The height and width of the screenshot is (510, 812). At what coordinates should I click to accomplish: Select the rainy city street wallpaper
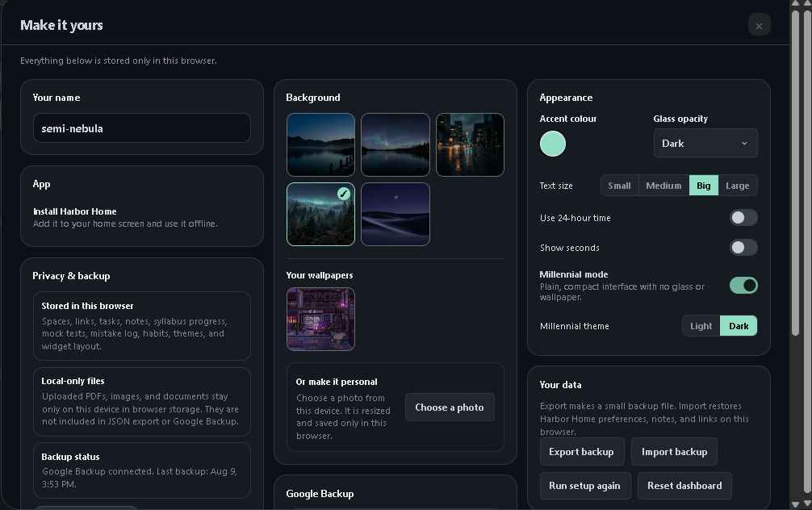coord(470,145)
